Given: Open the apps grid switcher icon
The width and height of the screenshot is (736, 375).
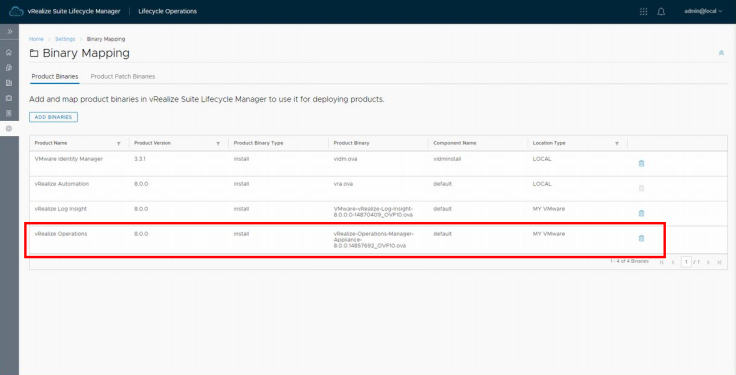Looking at the screenshot, I should (x=644, y=12).
